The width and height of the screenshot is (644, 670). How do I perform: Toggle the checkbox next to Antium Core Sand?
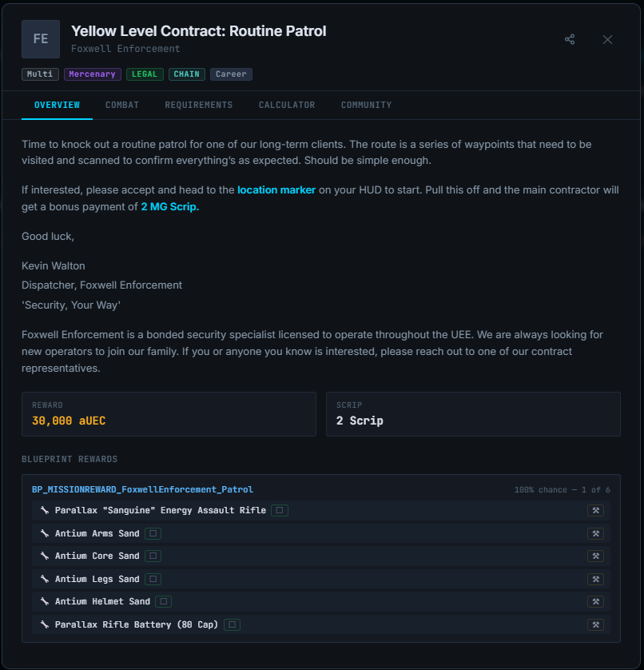click(153, 556)
